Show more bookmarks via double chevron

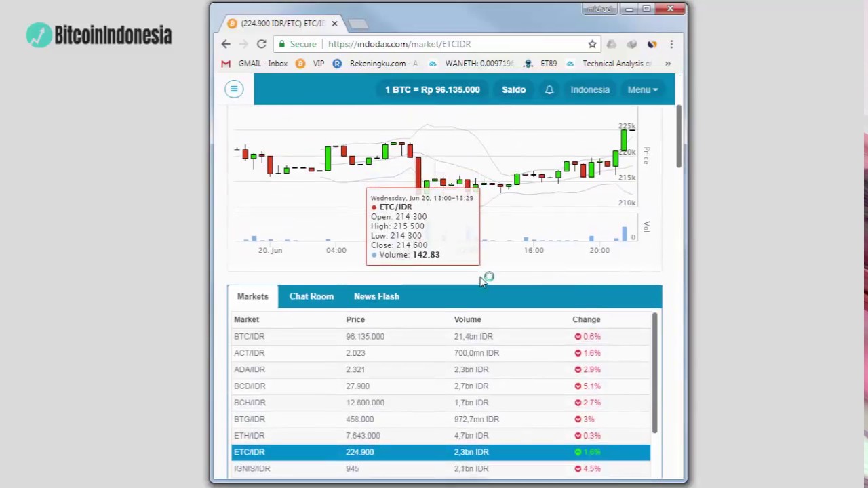(668, 64)
